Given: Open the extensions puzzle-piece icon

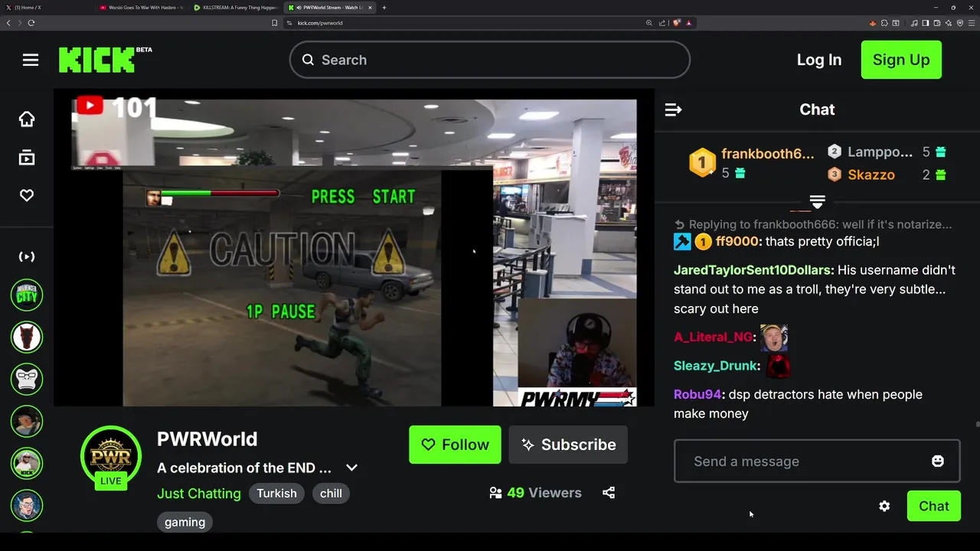Looking at the screenshot, I should click(884, 23).
